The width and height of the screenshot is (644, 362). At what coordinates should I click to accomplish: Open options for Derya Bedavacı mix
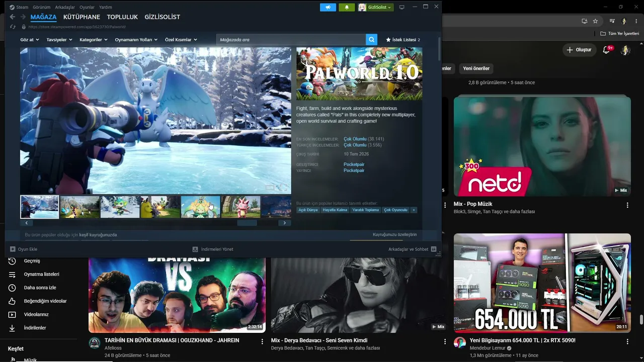(445, 341)
